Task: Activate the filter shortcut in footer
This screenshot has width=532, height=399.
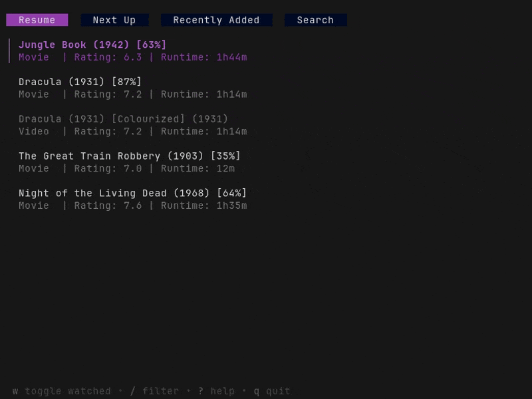Action: tap(154, 391)
